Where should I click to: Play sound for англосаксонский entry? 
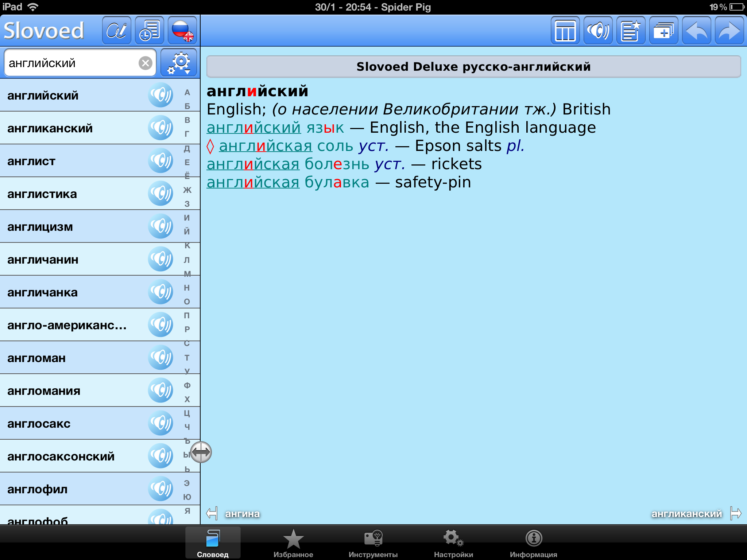coord(160,456)
